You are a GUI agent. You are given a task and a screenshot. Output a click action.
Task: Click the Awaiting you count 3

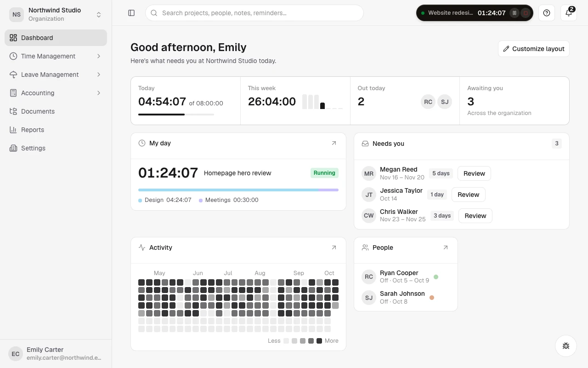(470, 101)
